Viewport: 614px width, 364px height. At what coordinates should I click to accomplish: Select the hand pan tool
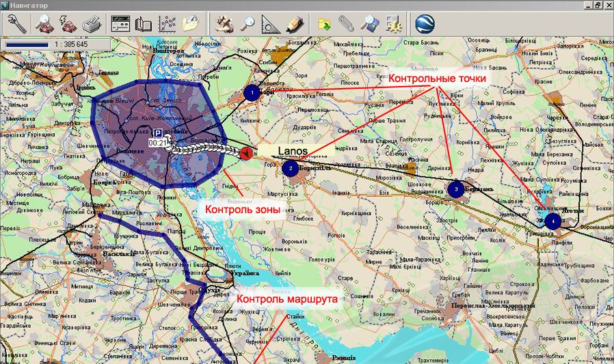tap(225, 25)
